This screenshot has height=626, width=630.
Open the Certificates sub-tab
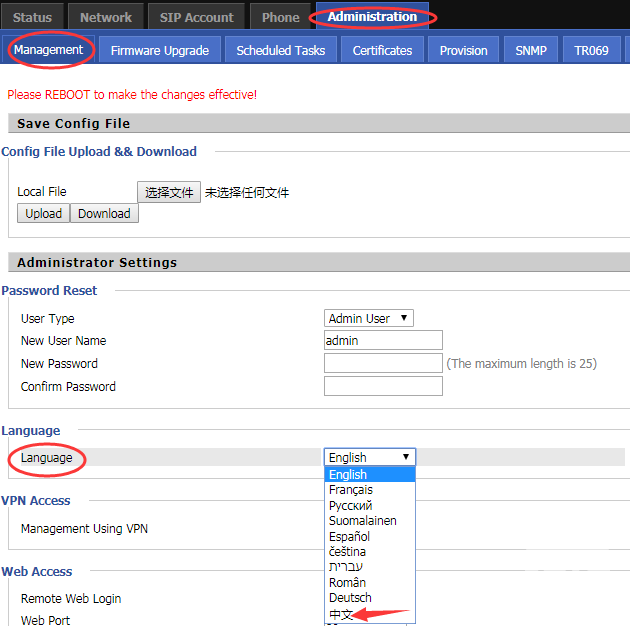(x=382, y=50)
